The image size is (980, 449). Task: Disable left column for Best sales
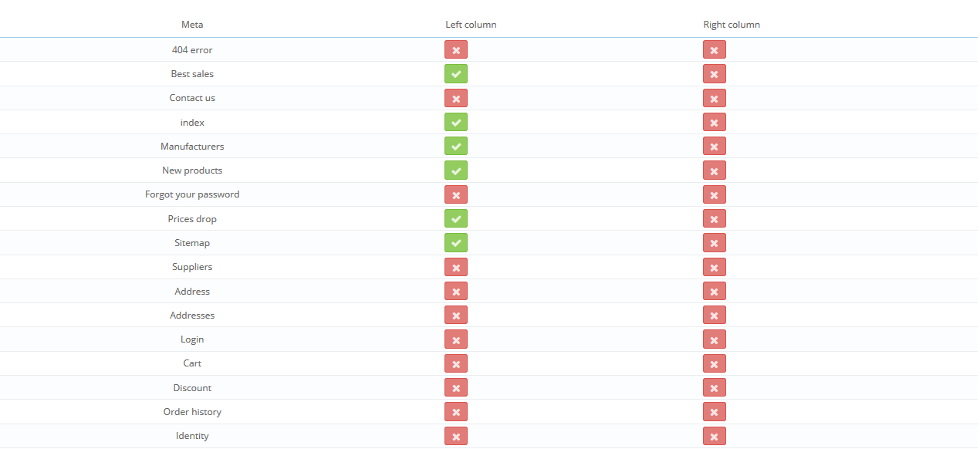coord(456,74)
